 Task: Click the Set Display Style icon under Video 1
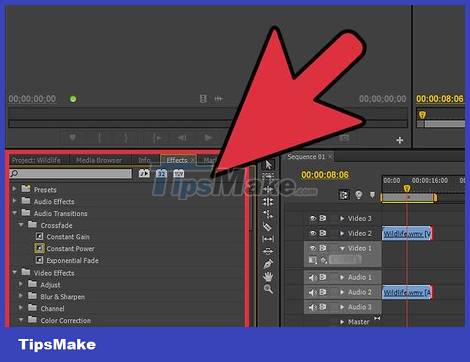(x=312, y=260)
